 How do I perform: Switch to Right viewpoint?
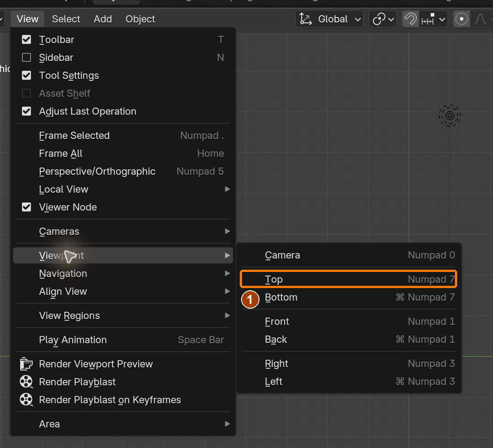tap(349, 363)
